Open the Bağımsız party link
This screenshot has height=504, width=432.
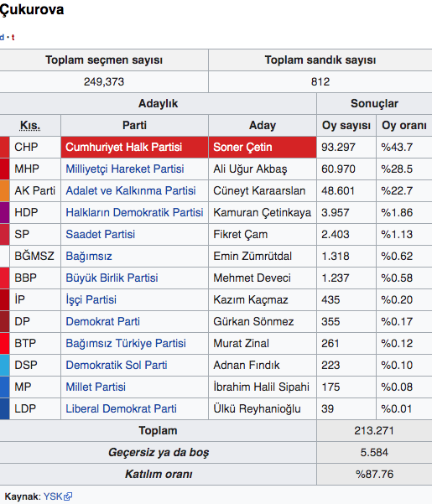click(89, 256)
